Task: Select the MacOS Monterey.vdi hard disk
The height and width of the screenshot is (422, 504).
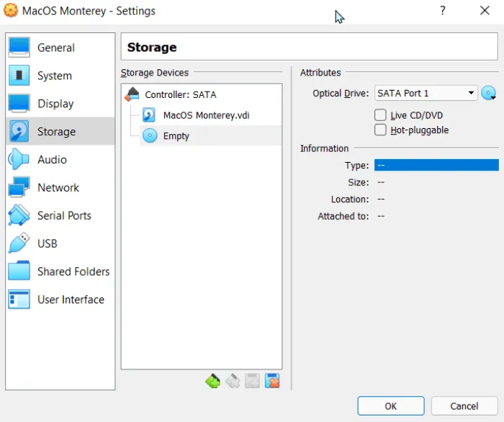Action: [206, 115]
